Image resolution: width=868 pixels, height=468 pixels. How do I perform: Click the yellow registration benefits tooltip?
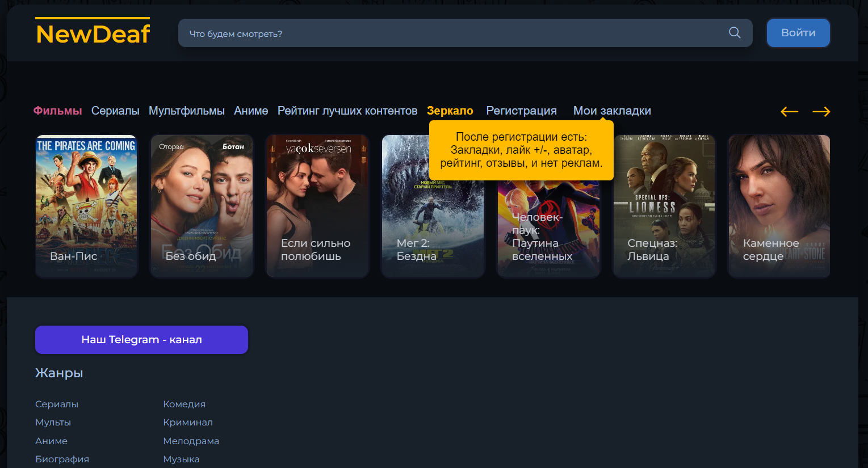pyautogui.click(x=521, y=150)
